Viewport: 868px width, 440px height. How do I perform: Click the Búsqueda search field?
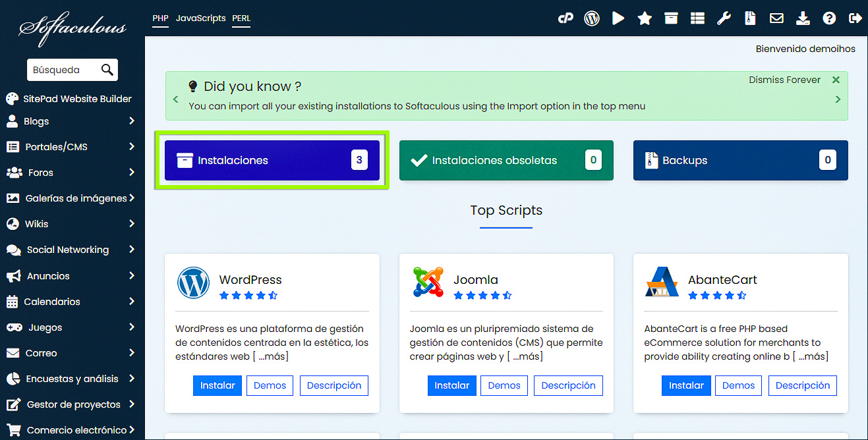tap(63, 70)
